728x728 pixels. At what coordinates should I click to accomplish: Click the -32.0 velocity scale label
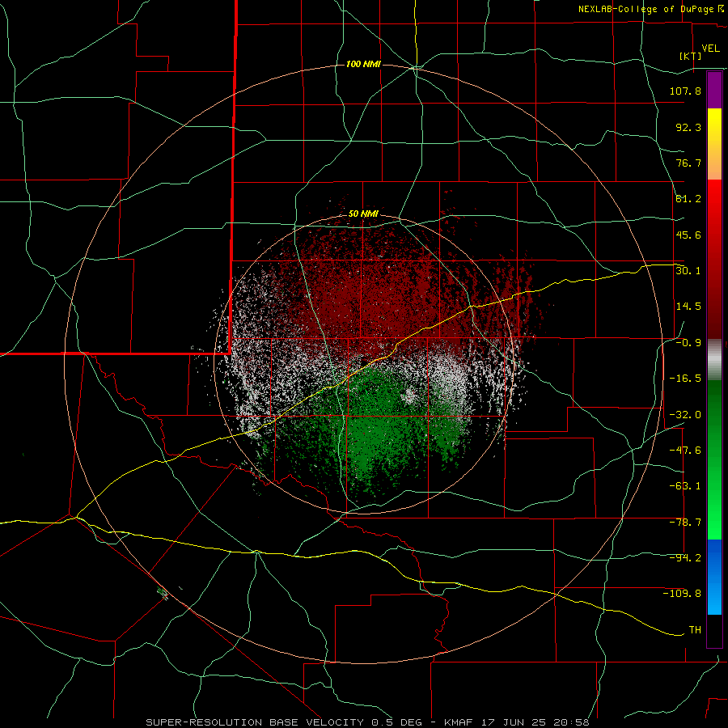685,415
